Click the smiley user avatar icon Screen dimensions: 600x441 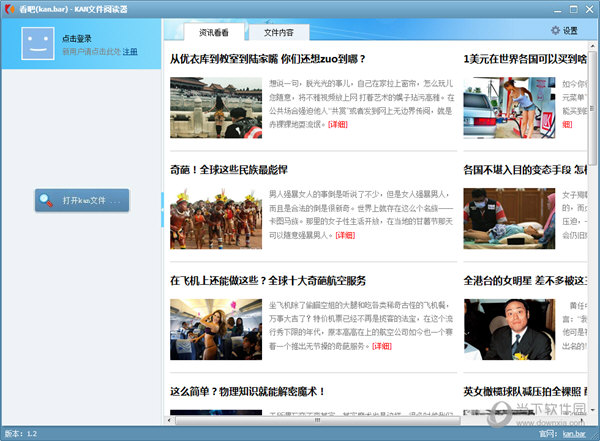(x=38, y=43)
